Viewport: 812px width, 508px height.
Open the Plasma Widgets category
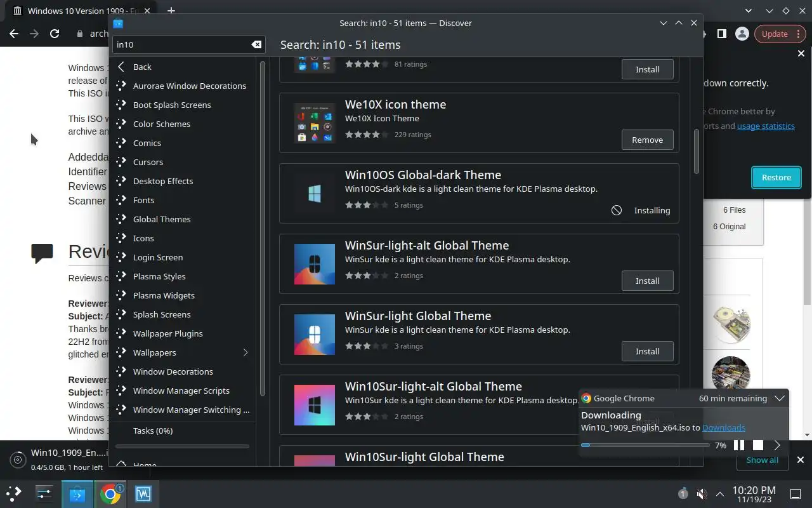click(x=183, y=295)
